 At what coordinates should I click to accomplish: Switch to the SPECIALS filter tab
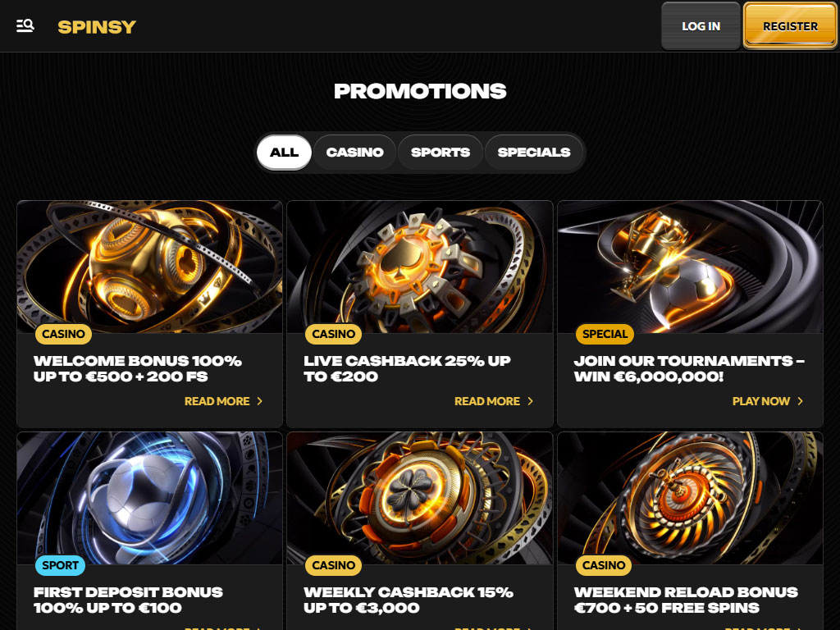coord(533,152)
